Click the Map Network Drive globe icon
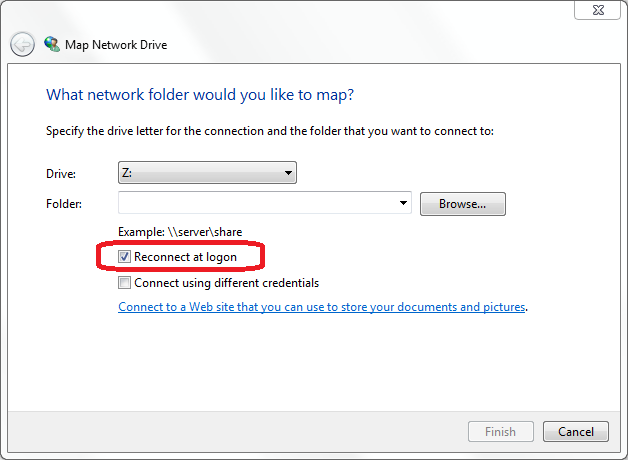The height and width of the screenshot is (460, 628). pyautogui.click(x=52, y=44)
